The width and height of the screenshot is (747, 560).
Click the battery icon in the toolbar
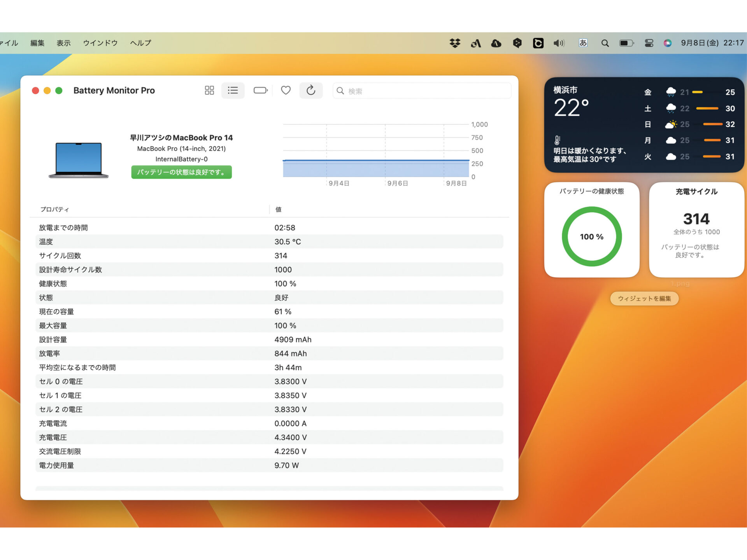[260, 91]
